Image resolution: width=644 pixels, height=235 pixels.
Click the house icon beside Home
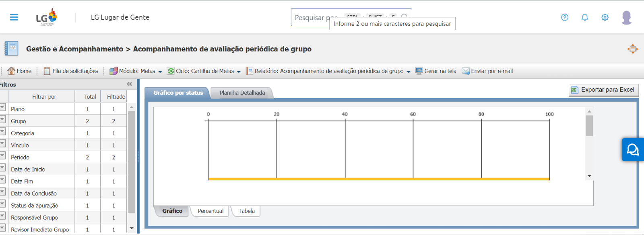pyautogui.click(x=11, y=71)
